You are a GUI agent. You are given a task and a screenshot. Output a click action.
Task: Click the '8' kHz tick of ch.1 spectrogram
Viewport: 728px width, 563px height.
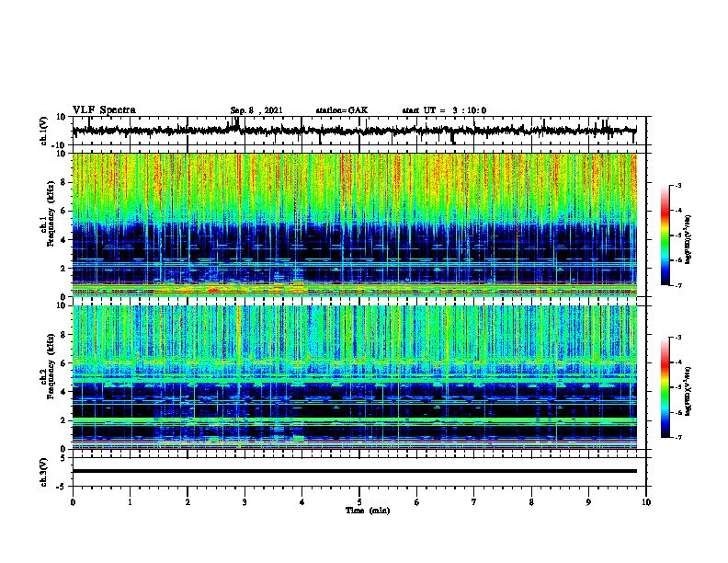pyautogui.click(x=63, y=182)
